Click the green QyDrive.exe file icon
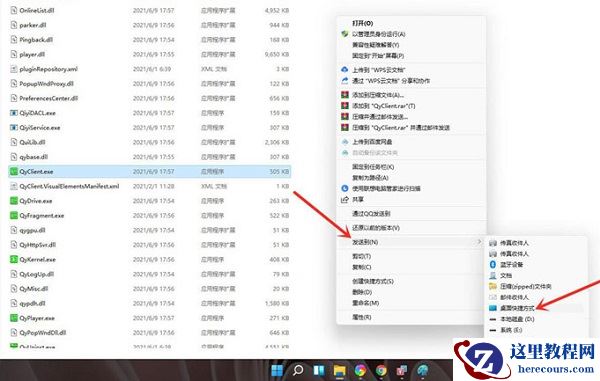 14,201
